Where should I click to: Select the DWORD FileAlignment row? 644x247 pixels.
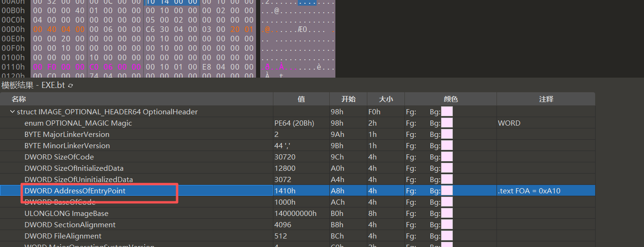click(x=62, y=236)
